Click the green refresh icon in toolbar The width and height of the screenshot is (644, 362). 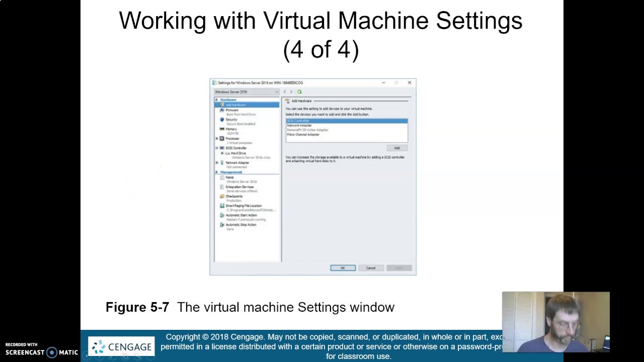299,92
